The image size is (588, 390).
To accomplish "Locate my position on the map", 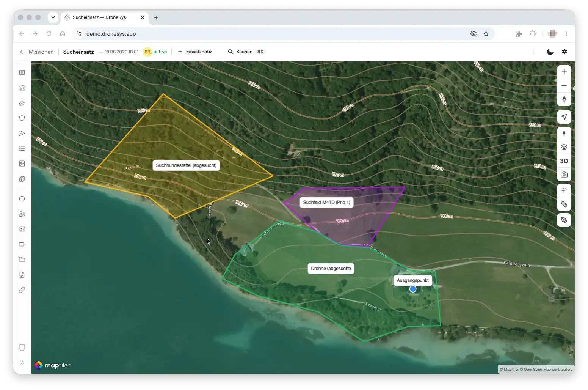I will 564,117.
